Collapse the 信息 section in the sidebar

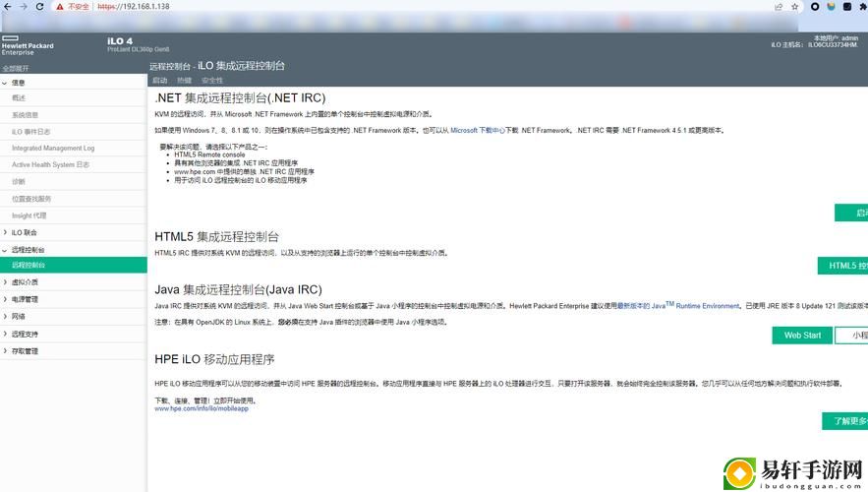pyautogui.click(x=5, y=83)
